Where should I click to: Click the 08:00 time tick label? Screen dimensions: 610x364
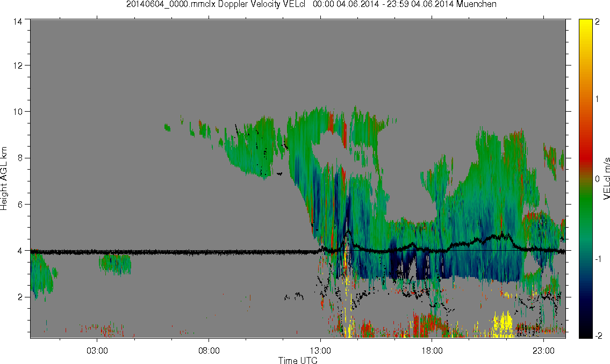[209, 351]
